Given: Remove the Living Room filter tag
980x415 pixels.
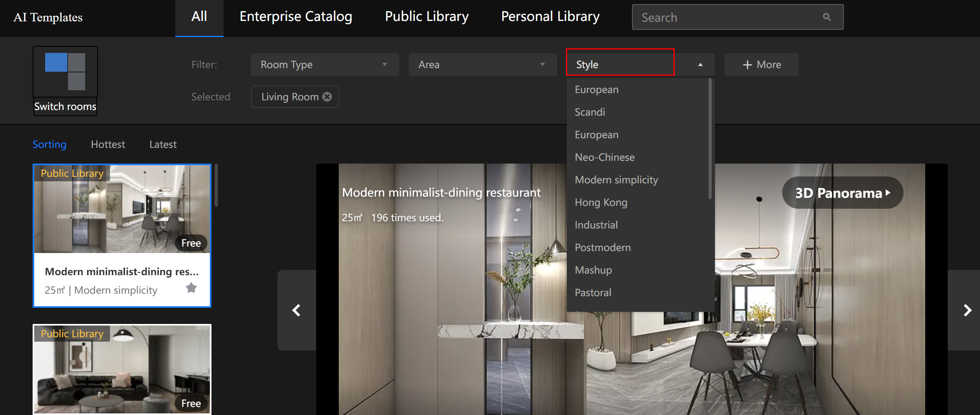Looking at the screenshot, I should pyautogui.click(x=327, y=97).
